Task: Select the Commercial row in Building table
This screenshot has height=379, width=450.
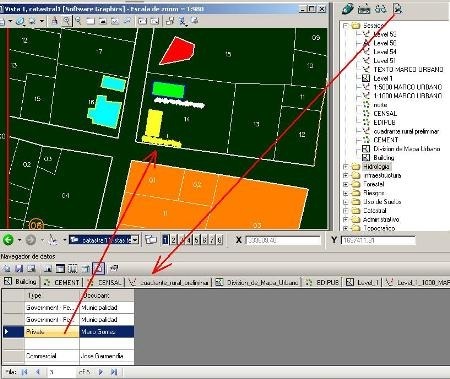Action: tap(68, 356)
